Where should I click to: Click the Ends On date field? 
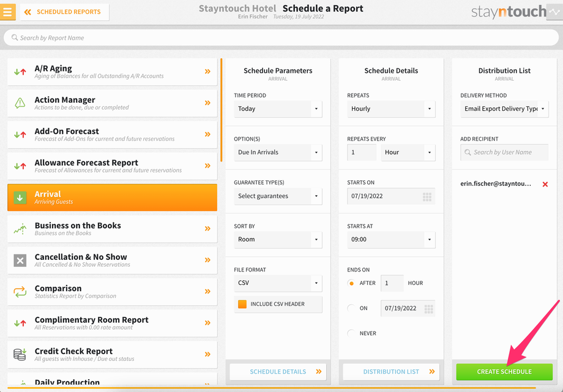coord(408,308)
